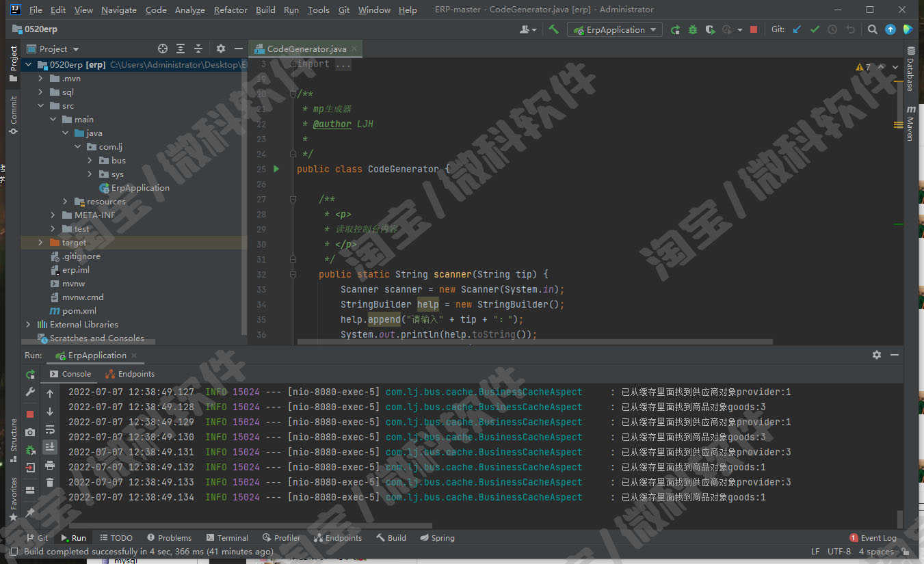Click the Down the Stack Trace arrow
The height and width of the screenshot is (564, 924).
click(50, 412)
